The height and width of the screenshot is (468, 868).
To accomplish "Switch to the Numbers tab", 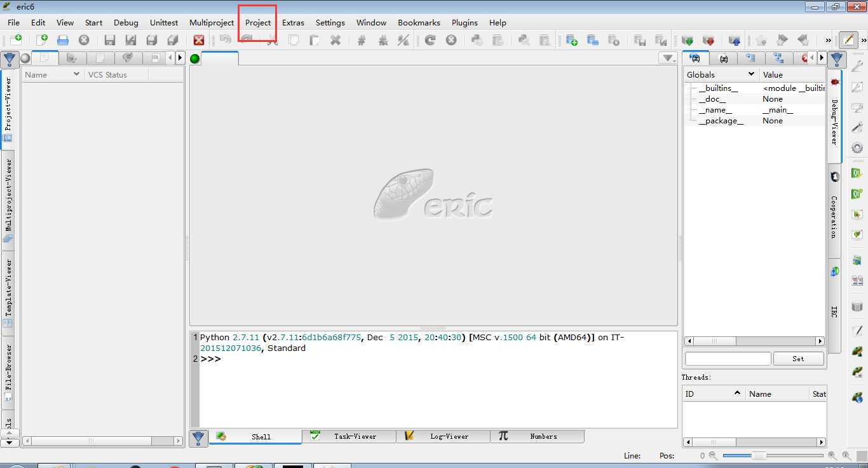I will click(x=537, y=436).
